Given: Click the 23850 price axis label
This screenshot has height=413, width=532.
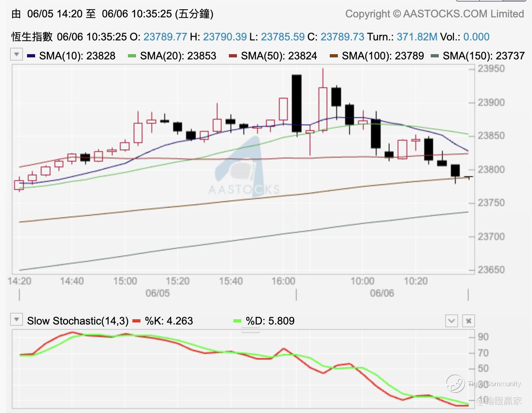Looking at the screenshot, I should (491, 136).
